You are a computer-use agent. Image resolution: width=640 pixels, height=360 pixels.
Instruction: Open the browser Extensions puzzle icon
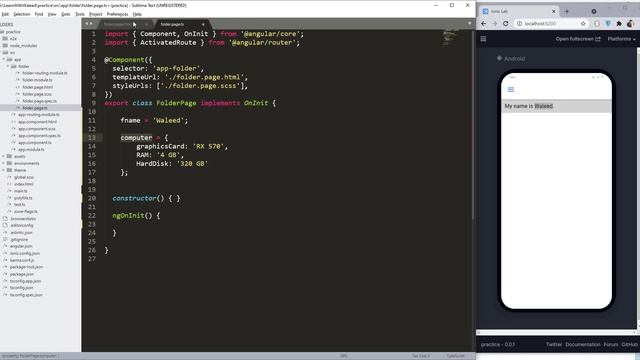[619, 24]
